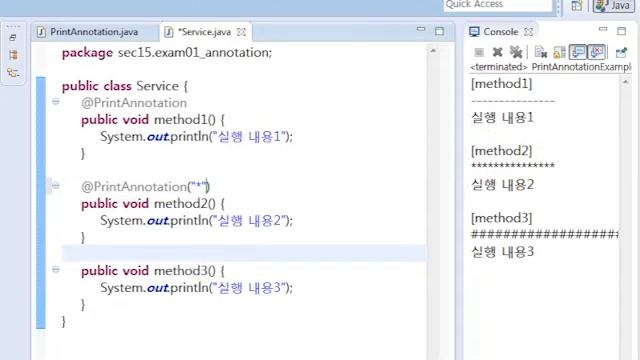Screen dimensions: 640x360
Task: Toggle Scroll Lock in Console toolbar
Action: click(559, 52)
